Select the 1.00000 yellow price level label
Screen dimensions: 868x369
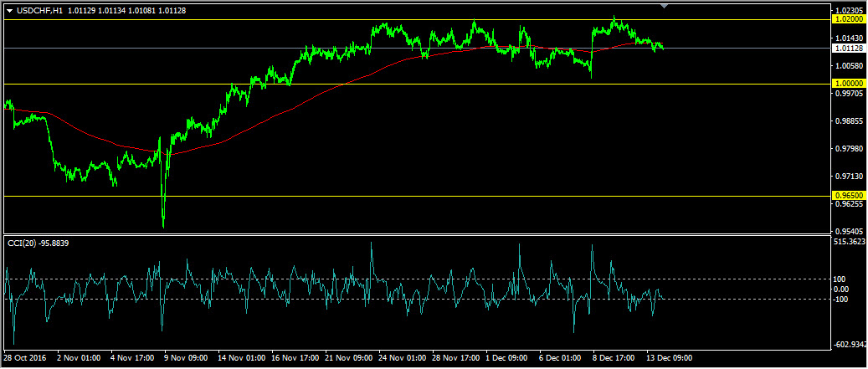(x=848, y=84)
